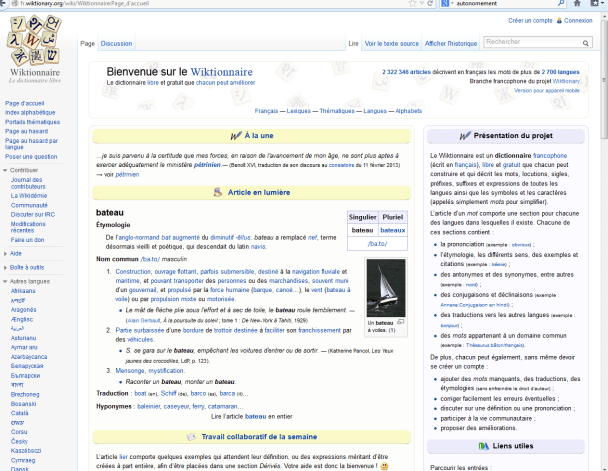Click the icon beside Article en lumière

point(218,192)
